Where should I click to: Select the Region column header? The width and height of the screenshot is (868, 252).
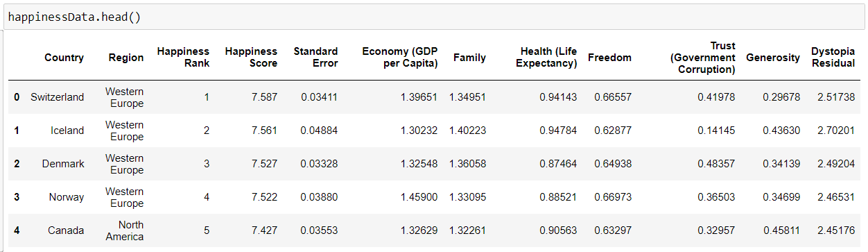[126, 58]
